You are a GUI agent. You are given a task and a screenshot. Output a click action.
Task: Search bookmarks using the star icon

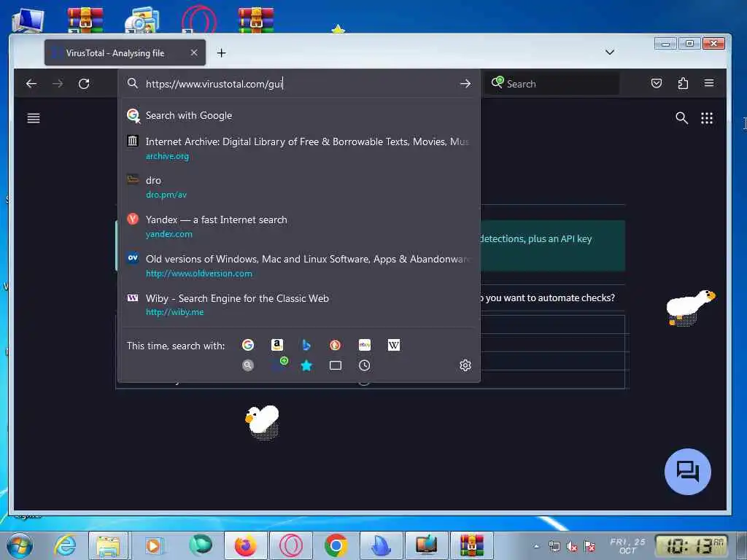(x=306, y=365)
